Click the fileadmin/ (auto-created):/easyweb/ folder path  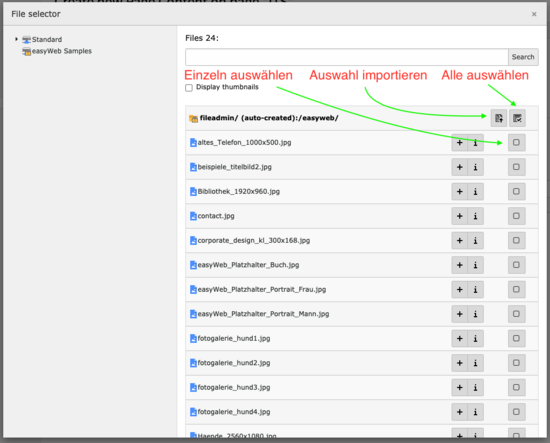(x=269, y=118)
